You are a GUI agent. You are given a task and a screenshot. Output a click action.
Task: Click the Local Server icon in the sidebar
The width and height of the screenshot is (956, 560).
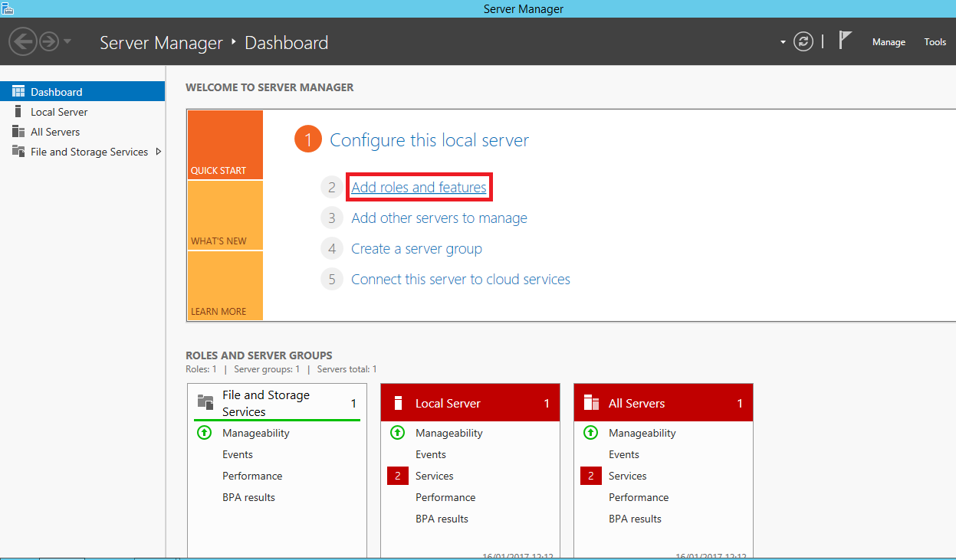pyautogui.click(x=18, y=112)
